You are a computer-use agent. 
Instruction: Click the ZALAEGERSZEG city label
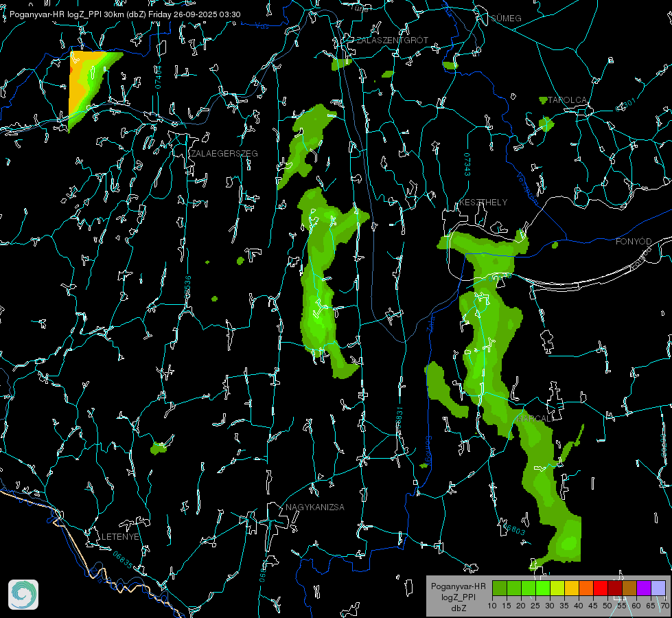(x=224, y=154)
